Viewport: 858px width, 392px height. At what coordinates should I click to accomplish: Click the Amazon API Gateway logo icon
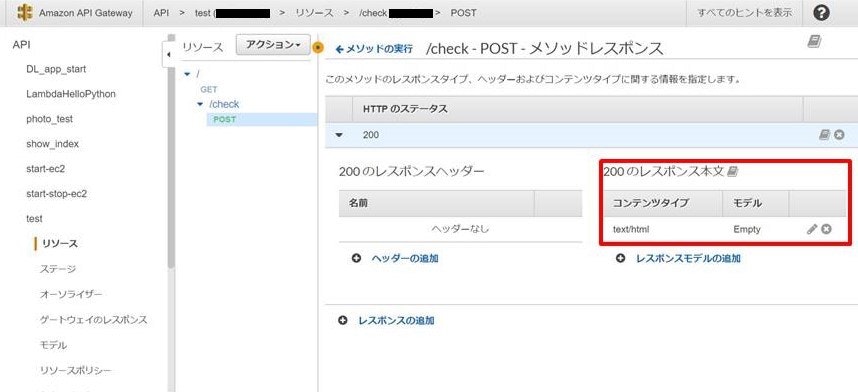pos(25,13)
